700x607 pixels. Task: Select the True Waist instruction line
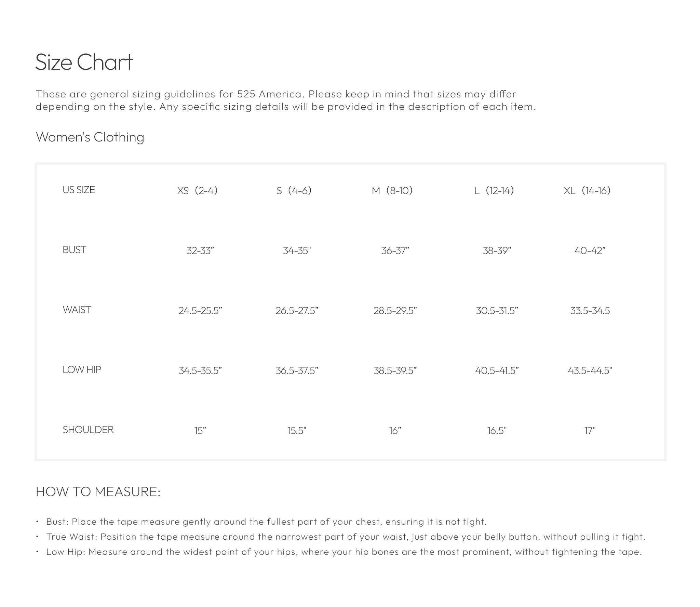(x=346, y=537)
